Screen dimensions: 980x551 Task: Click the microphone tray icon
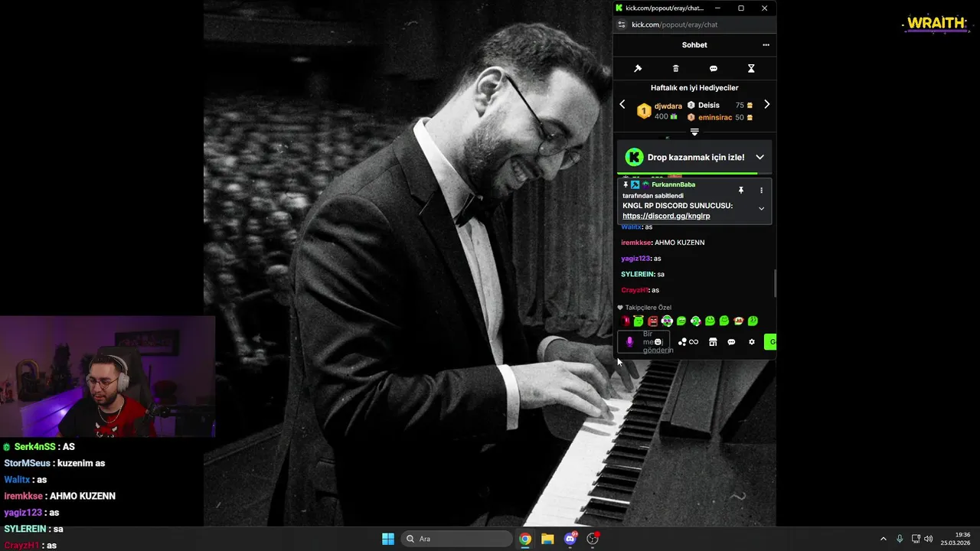coord(900,539)
